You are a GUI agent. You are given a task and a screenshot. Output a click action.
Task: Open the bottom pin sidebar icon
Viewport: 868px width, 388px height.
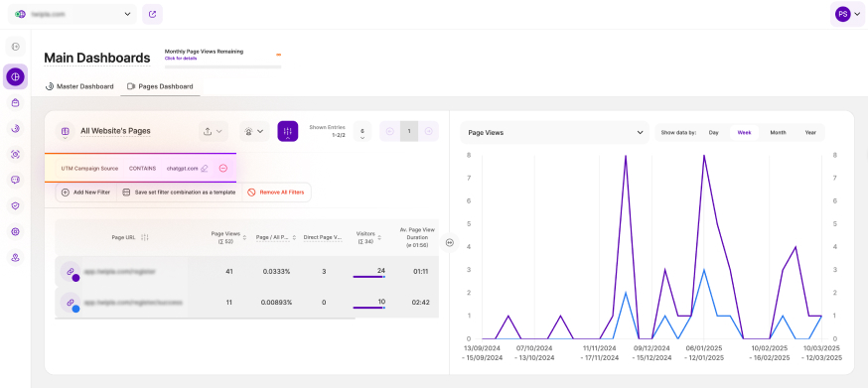(16, 257)
